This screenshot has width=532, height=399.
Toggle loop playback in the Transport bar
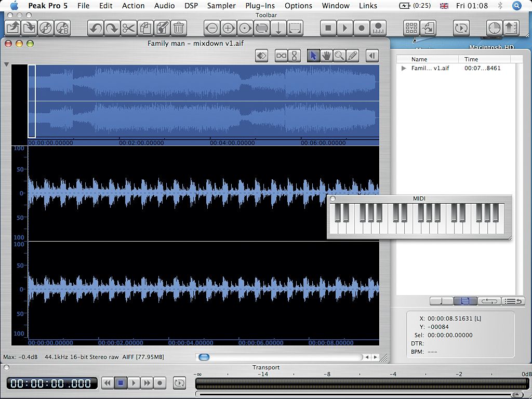point(179,383)
